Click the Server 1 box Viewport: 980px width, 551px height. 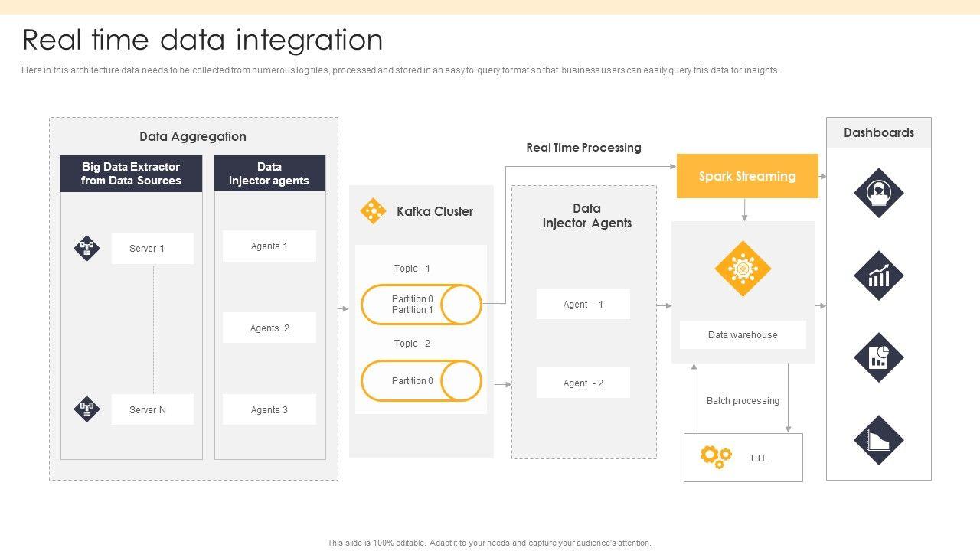[x=152, y=249]
